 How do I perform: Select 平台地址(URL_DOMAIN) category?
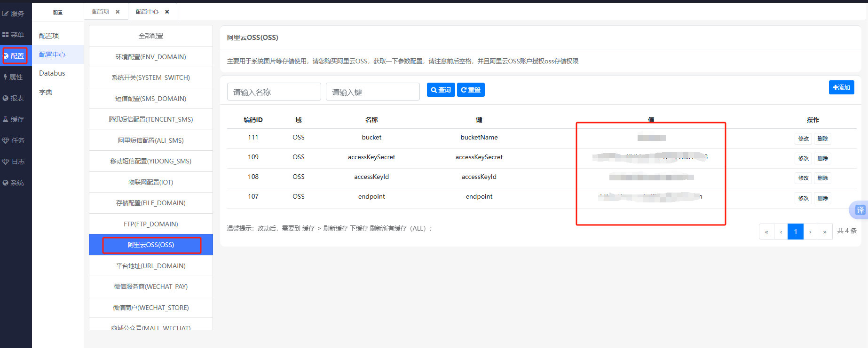pos(151,266)
